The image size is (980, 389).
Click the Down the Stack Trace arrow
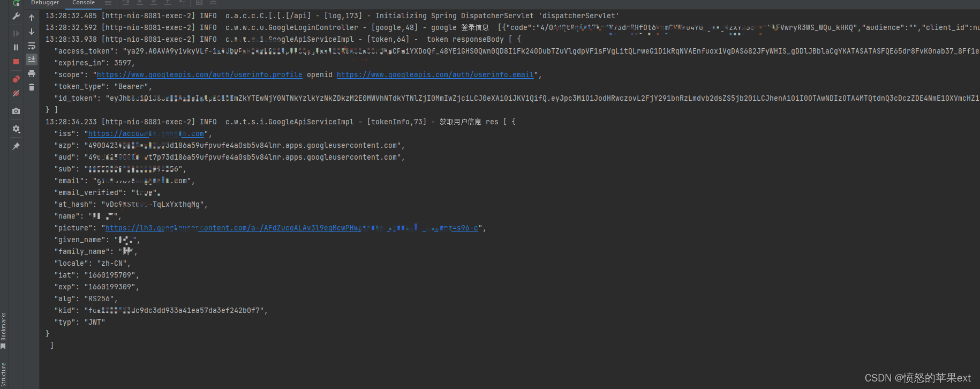tap(32, 32)
